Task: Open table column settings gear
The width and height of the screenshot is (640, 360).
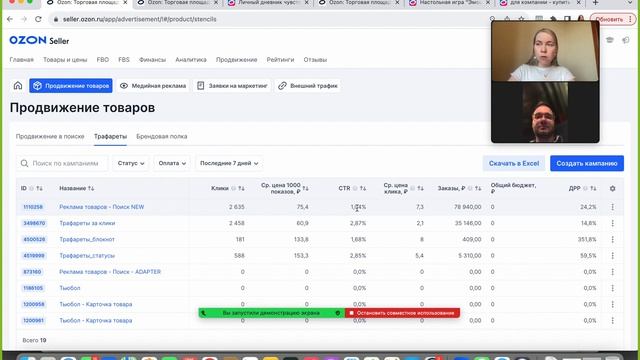Action: 612,189
